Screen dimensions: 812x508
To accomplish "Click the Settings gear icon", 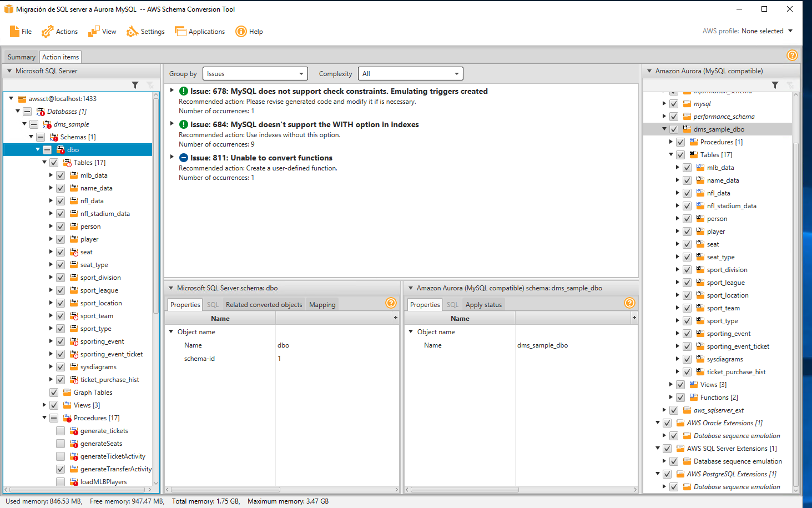I will (132, 32).
